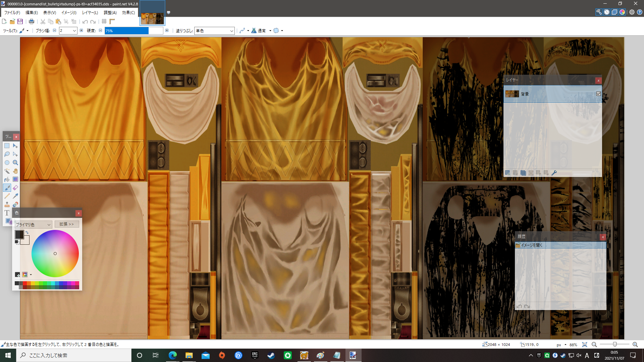Image resolution: width=644 pixels, height=362 pixels.
Task: Open the 調整(A) menu
Action: [110, 13]
